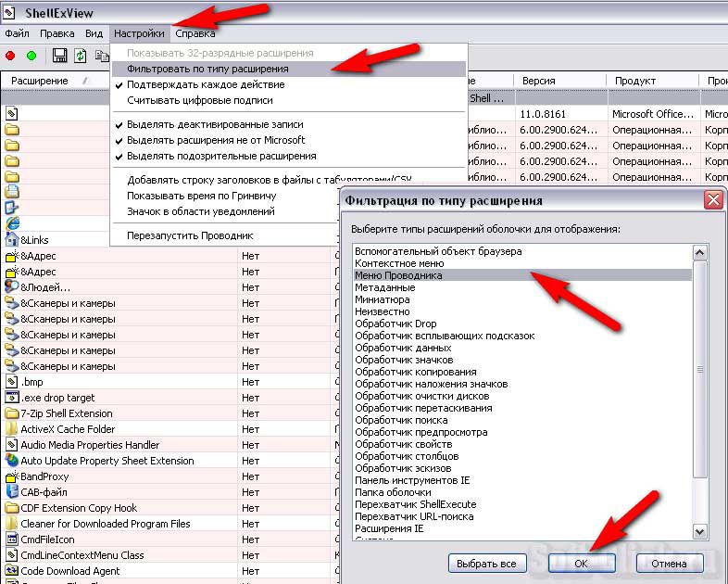Open the Вид menu
Screen dimensions: 728x584
tap(94, 33)
